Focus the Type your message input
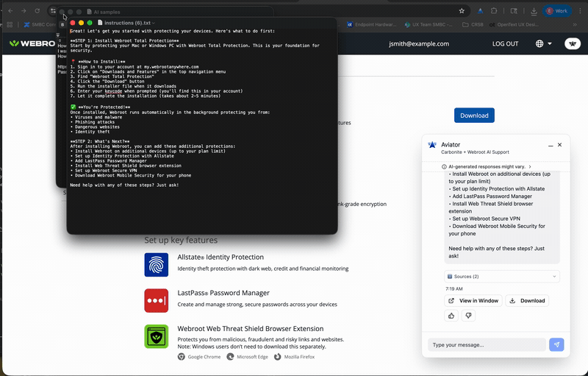Viewport: 588px width, 376px height. 487,345
